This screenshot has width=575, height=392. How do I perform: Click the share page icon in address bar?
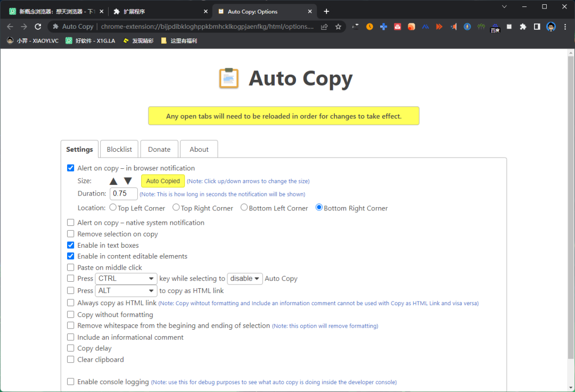click(x=324, y=27)
